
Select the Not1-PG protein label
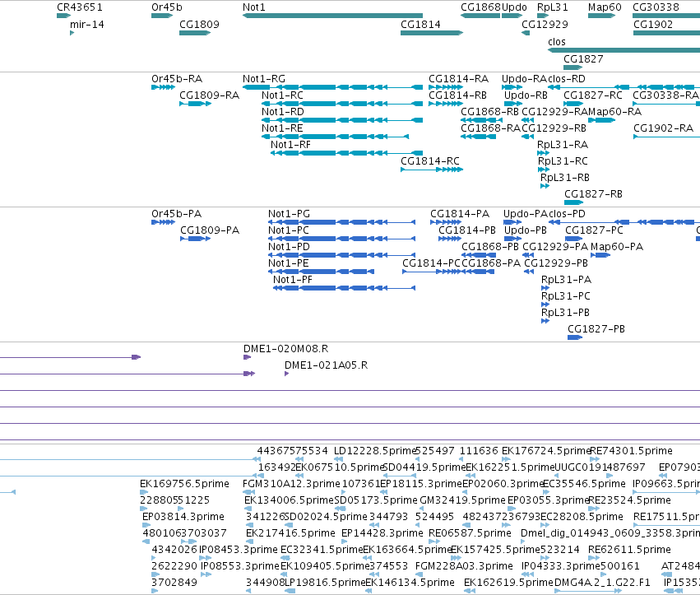tap(289, 214)
